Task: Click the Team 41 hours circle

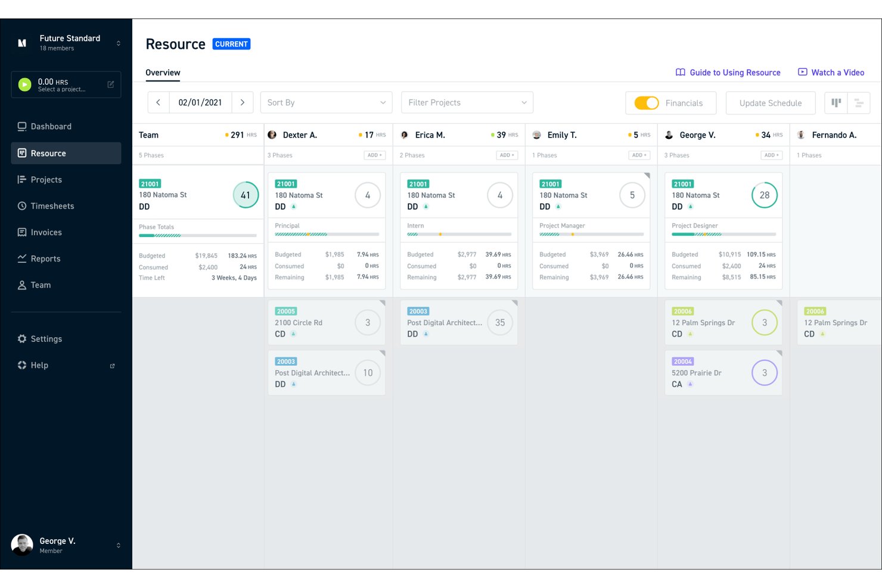Action: 246,195
